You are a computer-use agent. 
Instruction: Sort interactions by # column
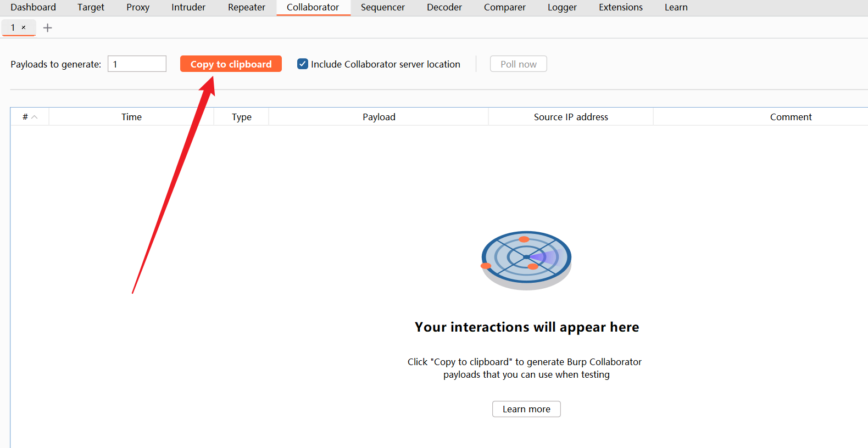pyautogui.click(x=30, y=117)
